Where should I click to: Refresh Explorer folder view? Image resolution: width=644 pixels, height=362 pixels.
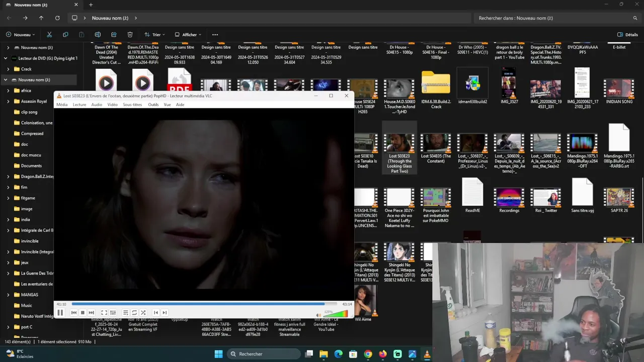click(57, 18)
